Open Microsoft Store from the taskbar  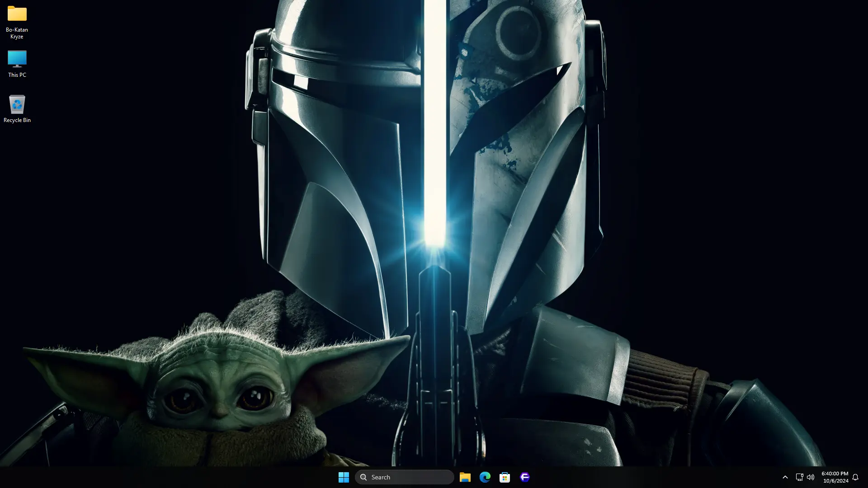[505, 477]
